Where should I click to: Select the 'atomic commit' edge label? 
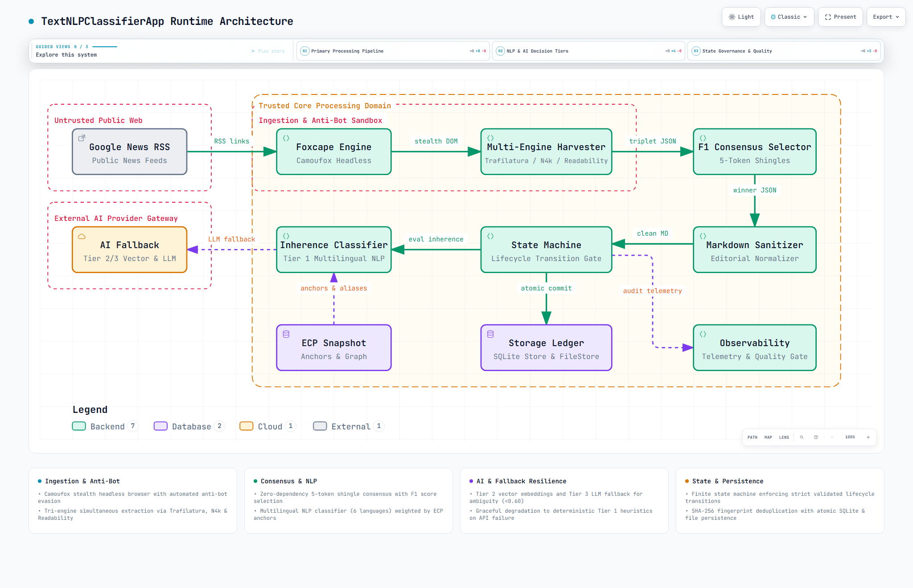click(x=546, y=288)
